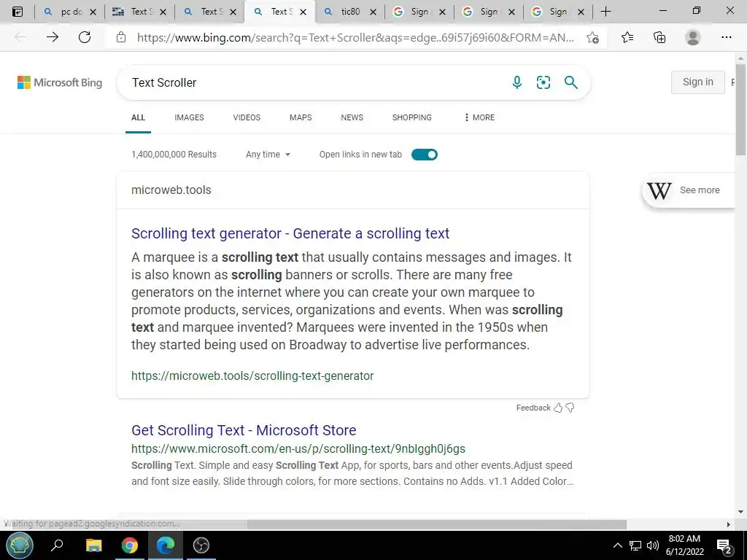
Task: Click the Microsoft Bing logo
Action: click(60, 82)
